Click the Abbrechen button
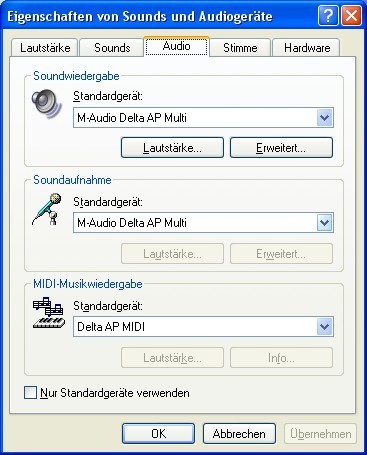The height and width of the screenshot is (455, 367). coord(239,433)
